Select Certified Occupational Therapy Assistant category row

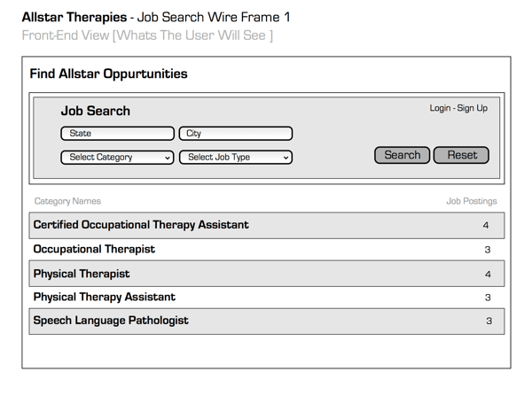[x=141, y=225]
